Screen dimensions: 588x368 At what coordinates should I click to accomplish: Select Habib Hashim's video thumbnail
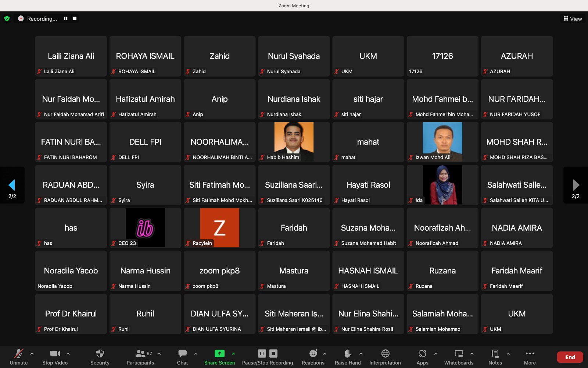(294, 142)
